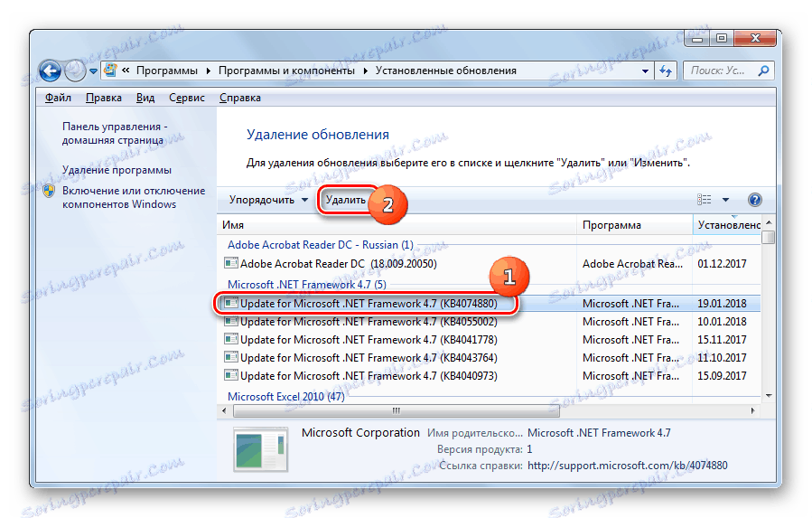Click the icon of update KB4074880
Image resolution: width=812 pixels, height=518 pixels.
point(231,303)
